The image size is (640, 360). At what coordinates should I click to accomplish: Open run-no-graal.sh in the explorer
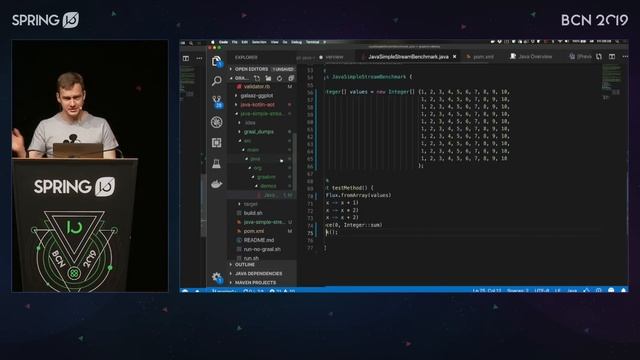point(261,249)
